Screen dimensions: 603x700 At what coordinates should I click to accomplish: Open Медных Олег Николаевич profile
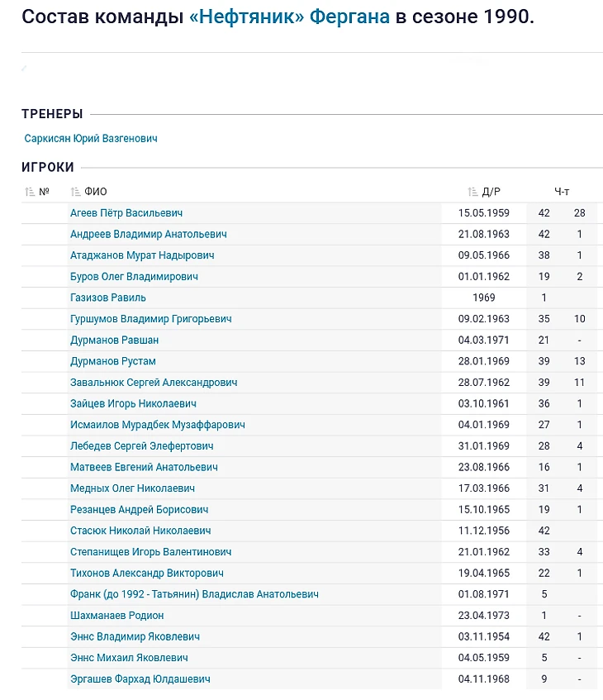click(x=133, y=488)
